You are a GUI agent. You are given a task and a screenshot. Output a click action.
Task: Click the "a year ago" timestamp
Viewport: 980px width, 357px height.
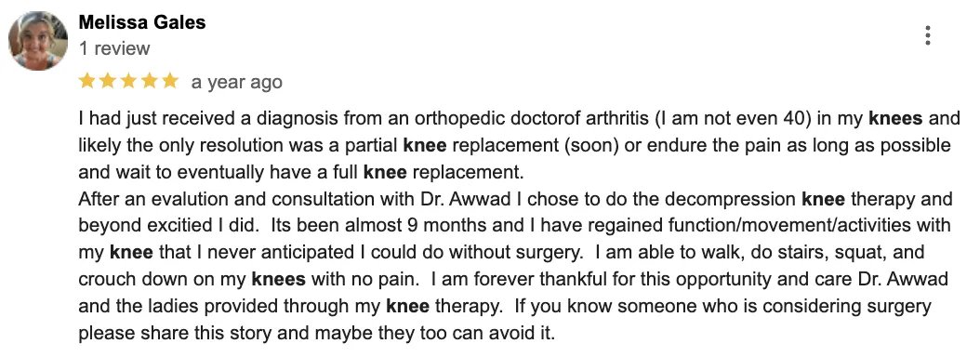[237, 82]
